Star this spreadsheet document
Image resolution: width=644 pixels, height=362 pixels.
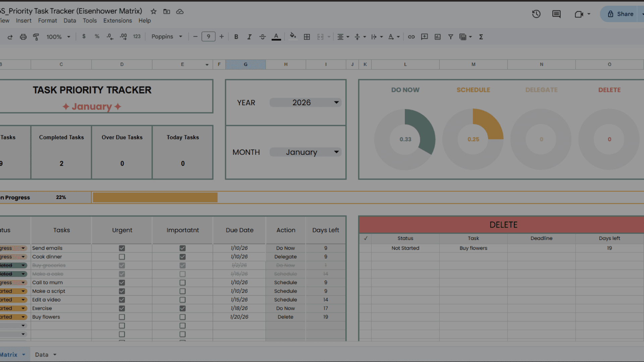[x=154, y=11]
